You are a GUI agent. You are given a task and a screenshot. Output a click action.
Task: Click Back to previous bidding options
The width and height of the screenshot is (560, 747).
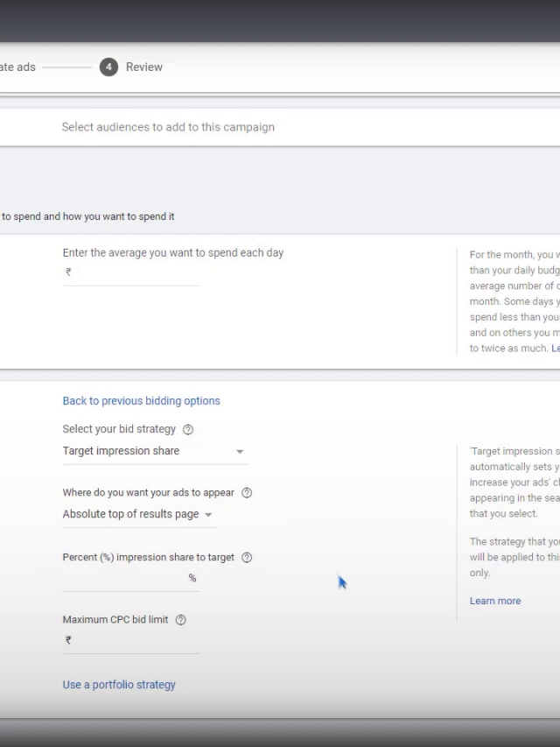pos(141,401)
